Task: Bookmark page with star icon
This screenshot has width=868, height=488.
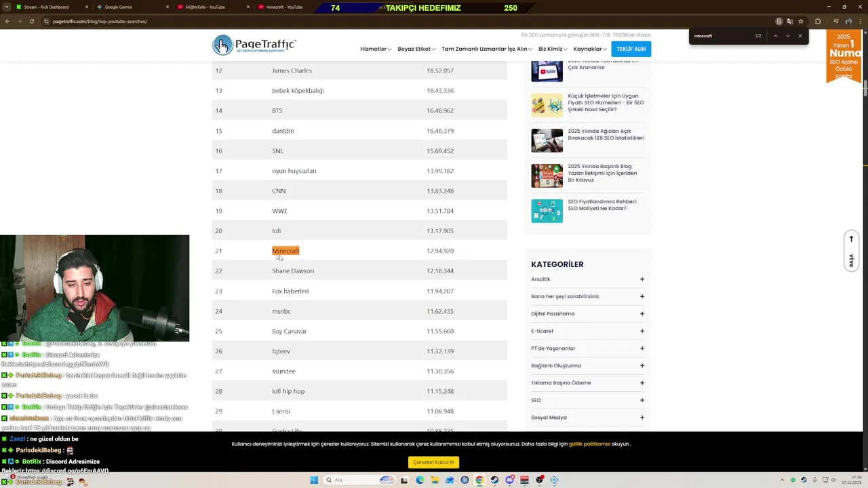Action: pyautogui.click(x=801, y=21)
